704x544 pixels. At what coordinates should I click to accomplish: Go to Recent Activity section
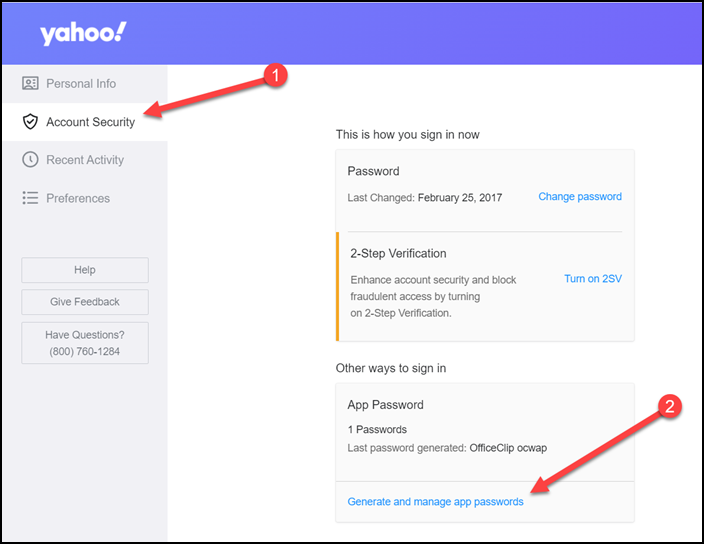point(85,160)
